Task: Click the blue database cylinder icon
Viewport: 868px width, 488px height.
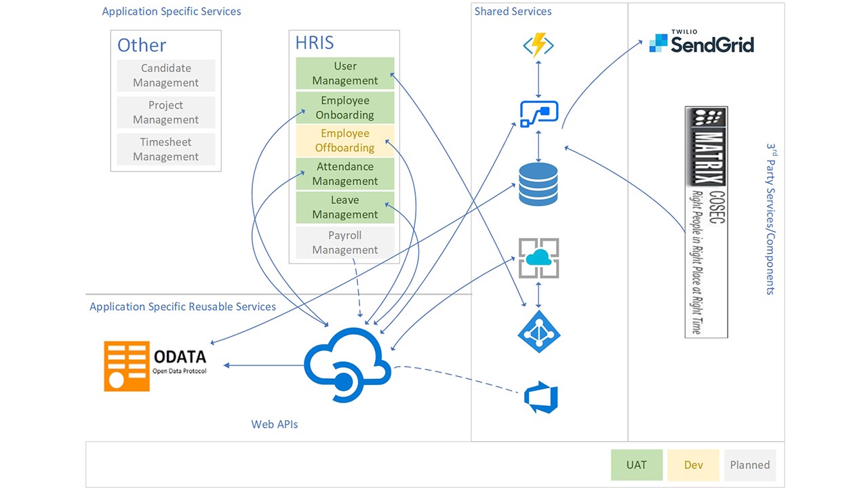Action: pyautogui.click(x=538, y=184)
